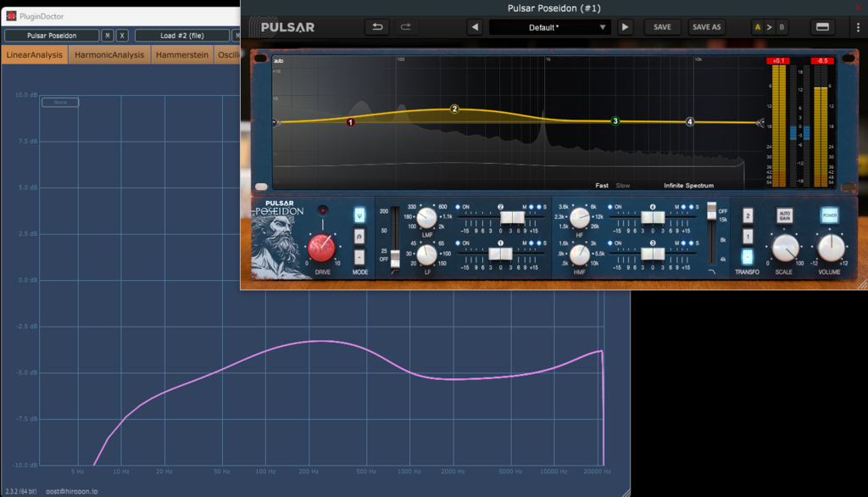Select EQ band node 4 on curve
The width and height of the screenshot is (868, 497).
(x=690, y=121)
